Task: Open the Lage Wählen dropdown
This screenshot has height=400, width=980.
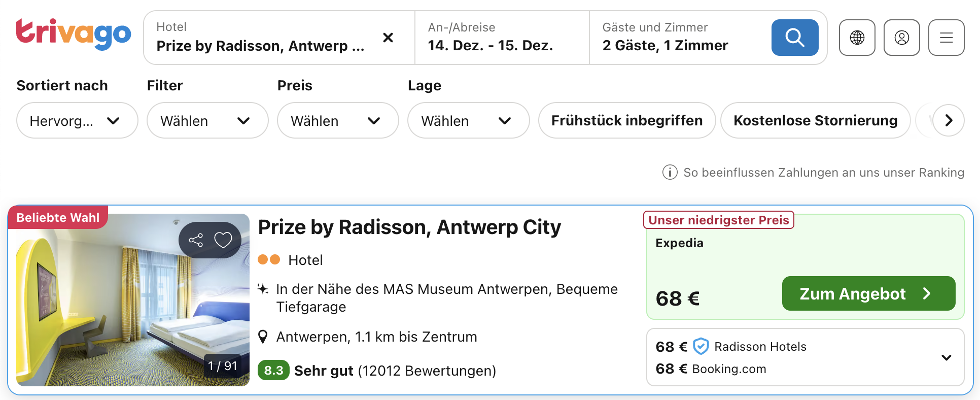Action: click(468, 121)
